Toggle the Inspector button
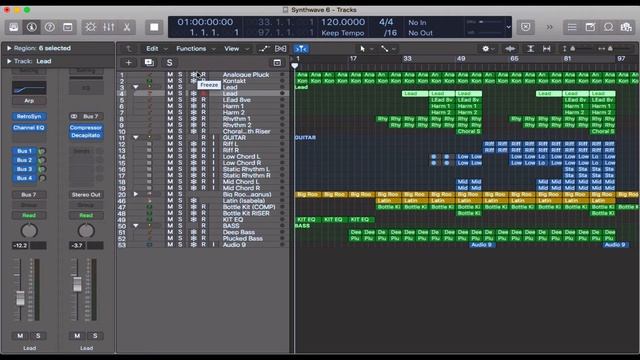The image size is (640, 360). point(31,27)
